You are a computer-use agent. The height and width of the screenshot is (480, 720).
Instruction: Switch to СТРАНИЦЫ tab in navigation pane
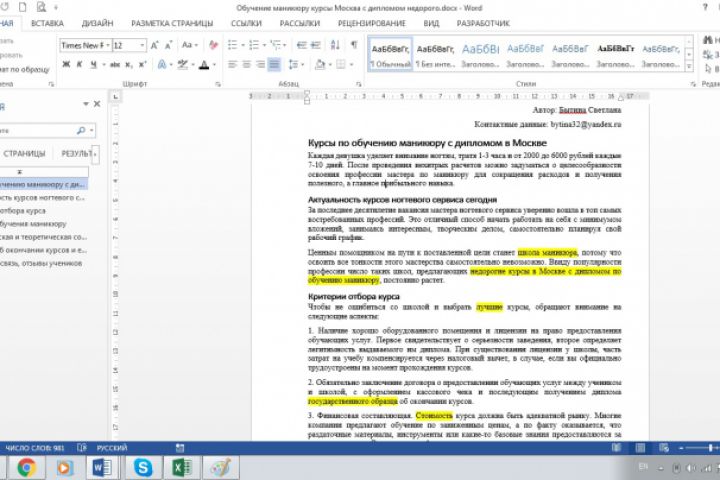[24, 153]
